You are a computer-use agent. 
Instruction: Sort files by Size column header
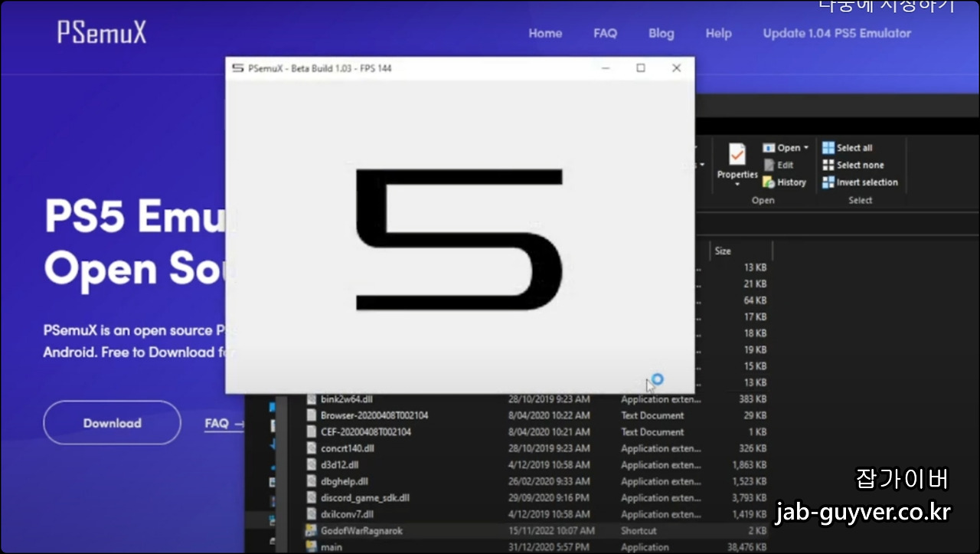click(x=740, y=251)
